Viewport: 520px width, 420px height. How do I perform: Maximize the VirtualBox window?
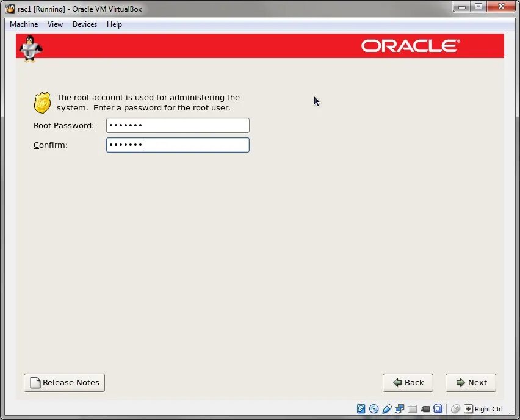[x=478, y=6]
